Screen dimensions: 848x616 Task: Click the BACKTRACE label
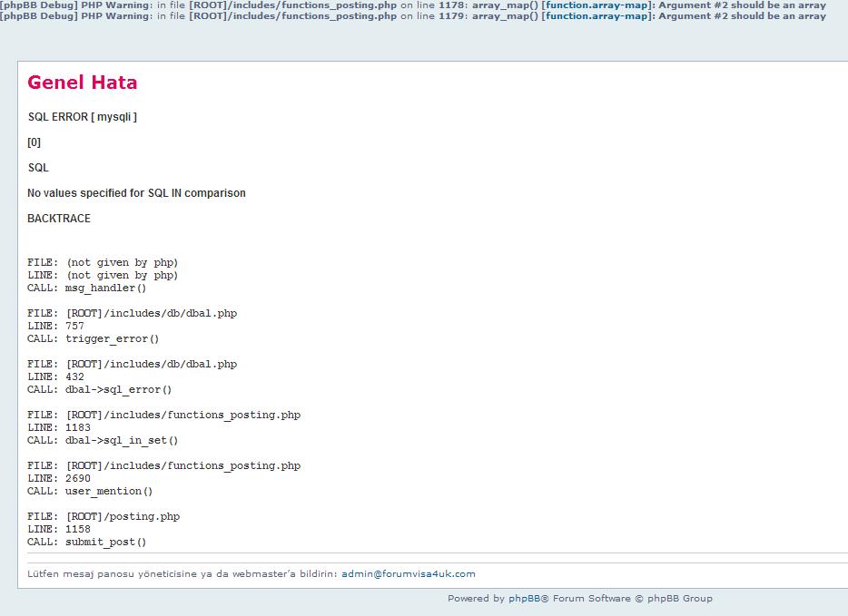[x=59, y=219]
